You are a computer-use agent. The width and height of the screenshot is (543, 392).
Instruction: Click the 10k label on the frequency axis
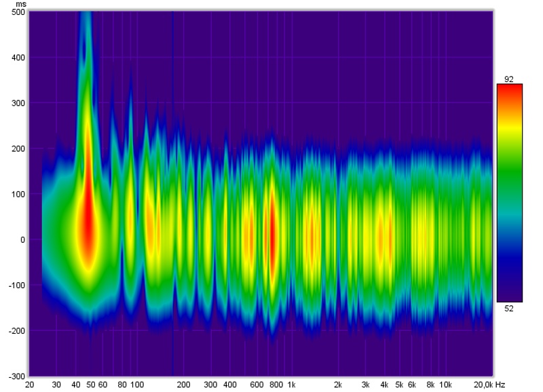(445, 385)
